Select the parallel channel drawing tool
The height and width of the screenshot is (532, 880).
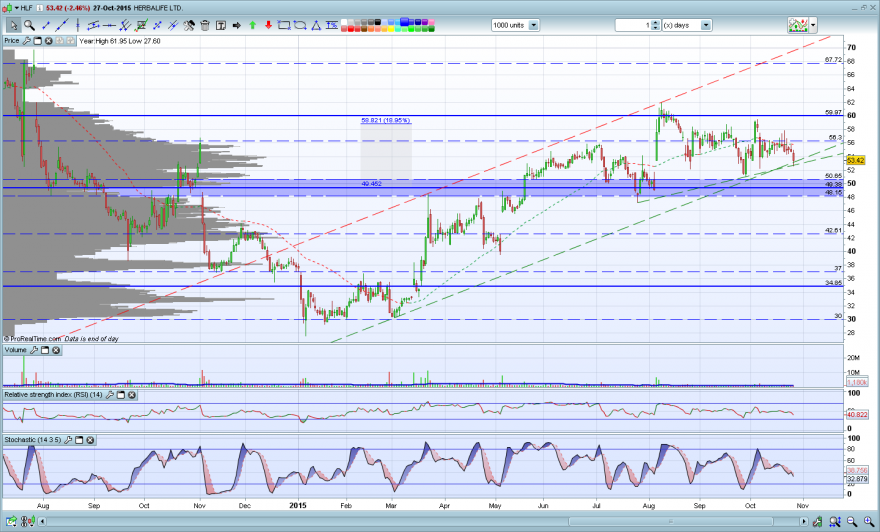click(x=93, y=25)
